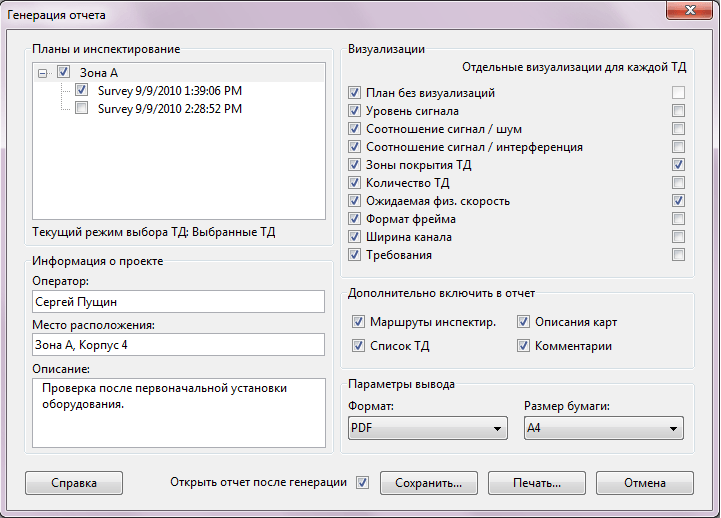Uncheck the Комментарии checkbox
This screenshot has width=721, height=518.
[524, 346]
